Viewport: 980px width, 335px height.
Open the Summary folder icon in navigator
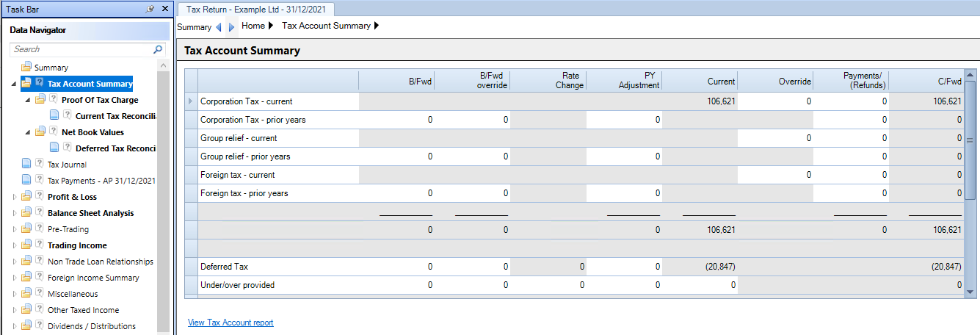coord(26,67)
